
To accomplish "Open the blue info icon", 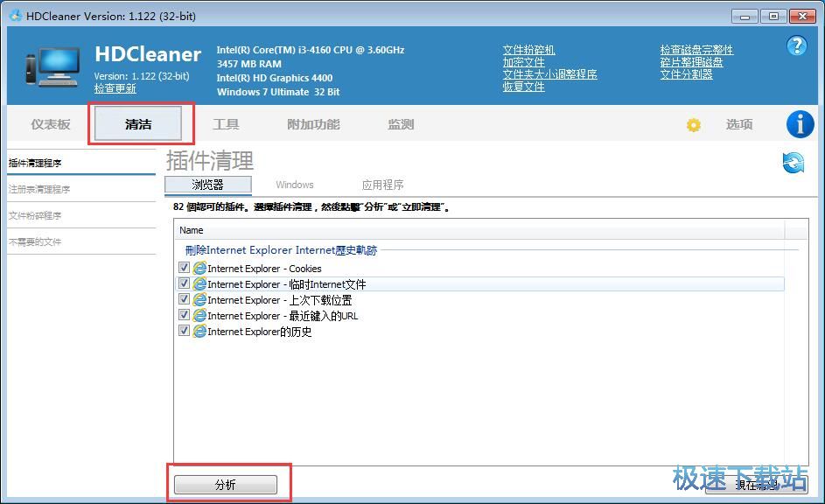I will tap(800, 124).
